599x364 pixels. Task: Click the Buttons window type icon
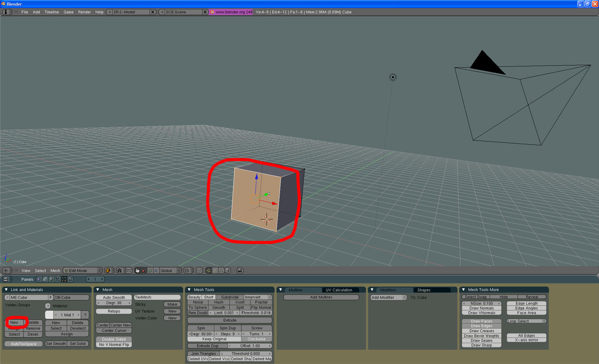[x=6, y=279]
